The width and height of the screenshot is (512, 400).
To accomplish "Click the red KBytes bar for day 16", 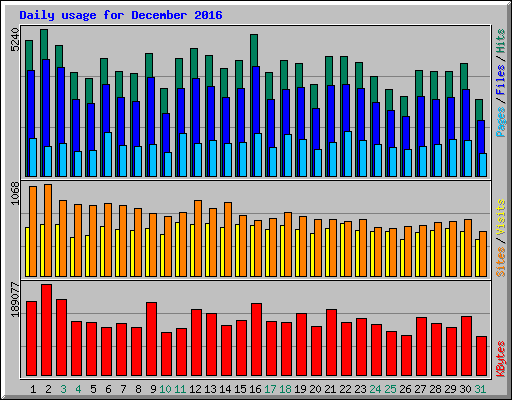I will click(256, 339).
